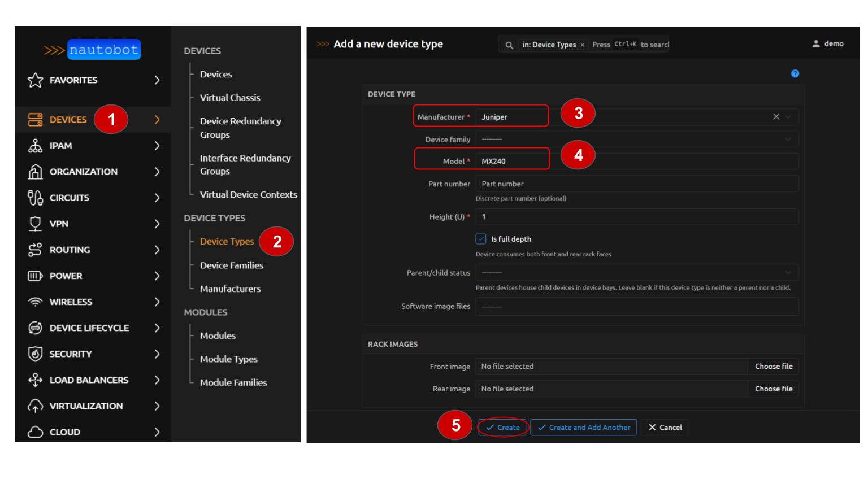The width and height of the screenshot is (868, 488).
Task: Open the blue help question mark icon
Action: tap(795, 73)
